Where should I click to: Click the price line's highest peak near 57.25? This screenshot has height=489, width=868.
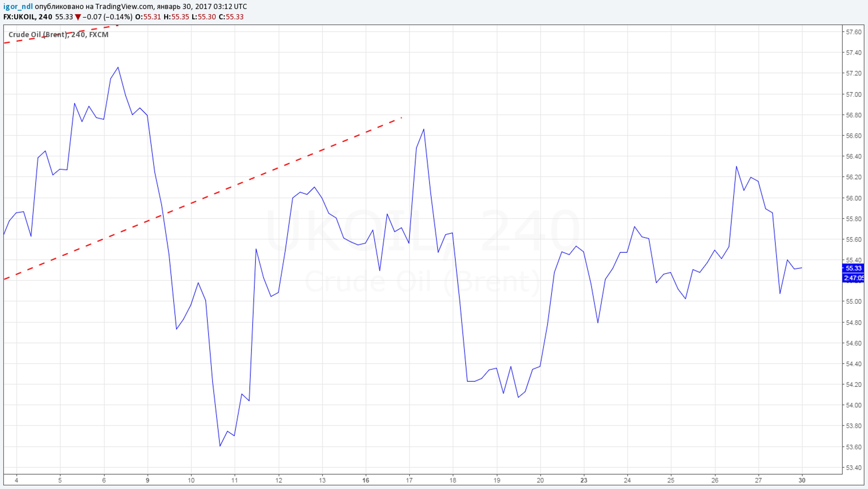point(118,67)
